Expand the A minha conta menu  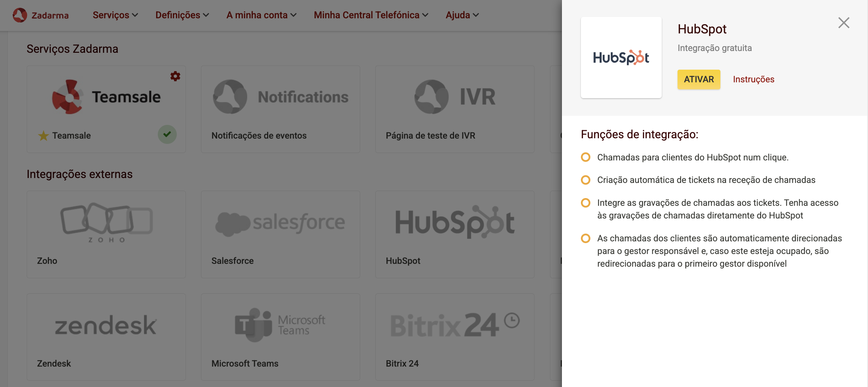pos(261,15)
